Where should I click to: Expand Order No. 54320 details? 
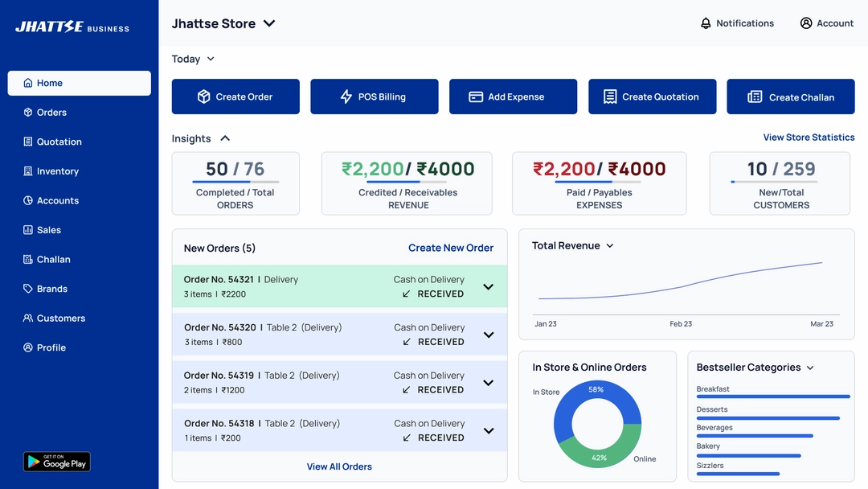488,334
